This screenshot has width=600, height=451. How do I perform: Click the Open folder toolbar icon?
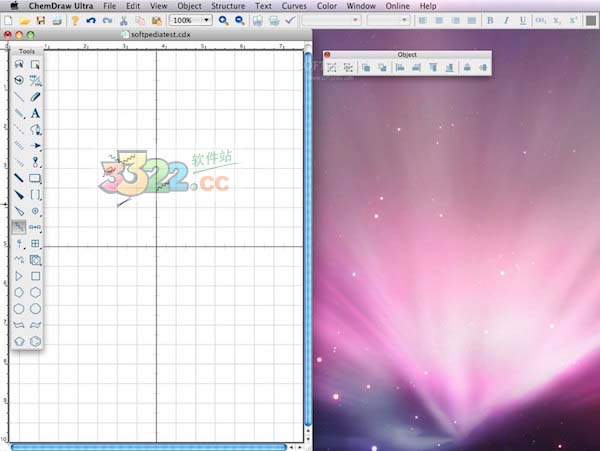pos(24,20)
